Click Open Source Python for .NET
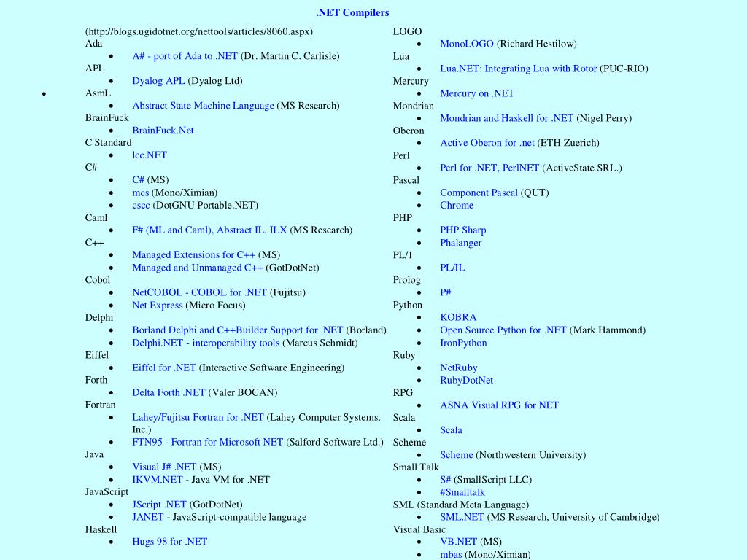Image resolution: width=747 pixels, height=560 pixels. pyautogui.click(x=503, y=330)
